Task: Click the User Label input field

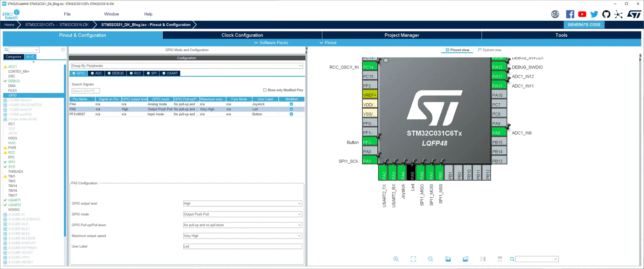Action: coord(242,246)
